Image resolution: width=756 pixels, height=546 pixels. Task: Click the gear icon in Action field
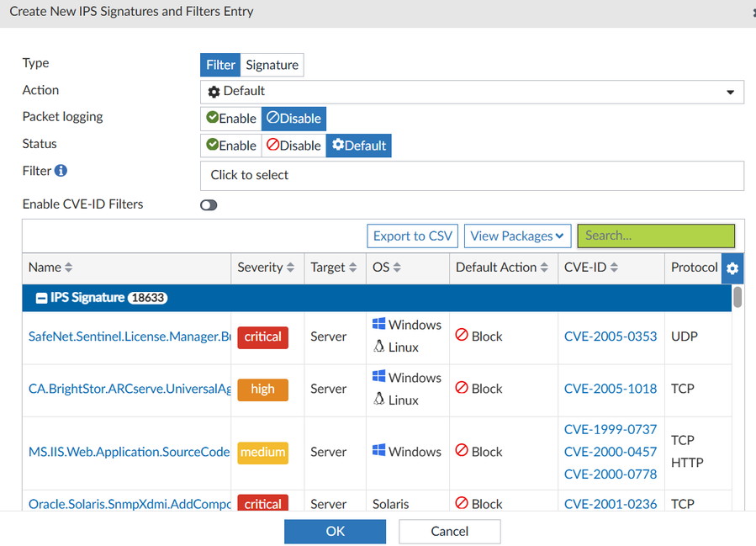[214, 92]
